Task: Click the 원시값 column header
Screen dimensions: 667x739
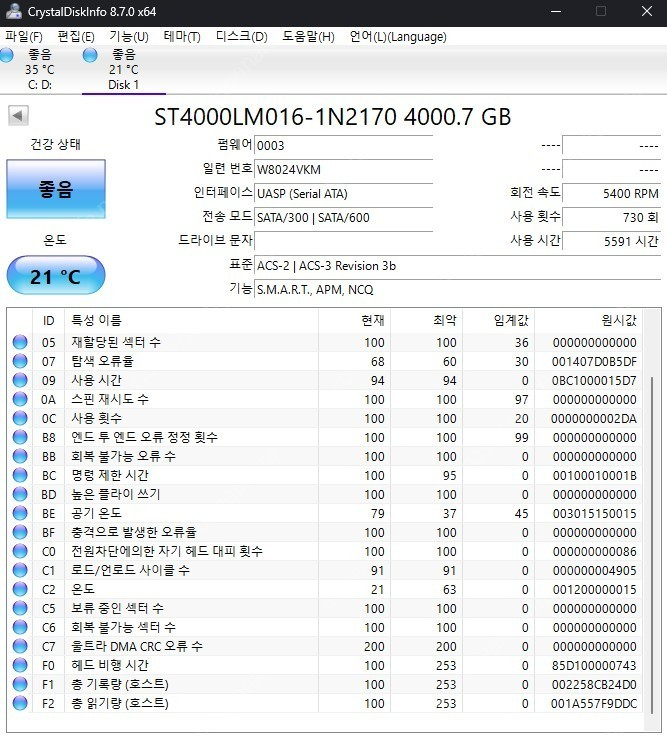Action: [x=588, y=320]
